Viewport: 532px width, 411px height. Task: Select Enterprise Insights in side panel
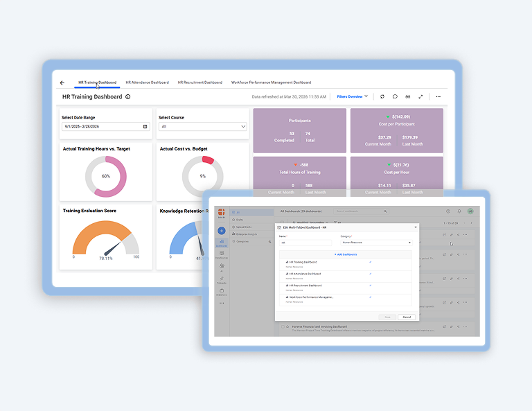pyautogui.click(x=251, y=234)
